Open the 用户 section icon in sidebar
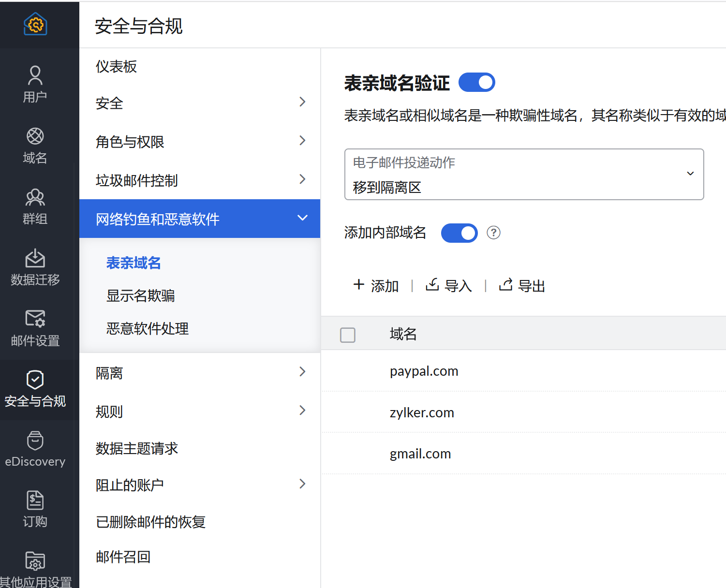Screen dimensions: 726x588 [x=35, y=75]
